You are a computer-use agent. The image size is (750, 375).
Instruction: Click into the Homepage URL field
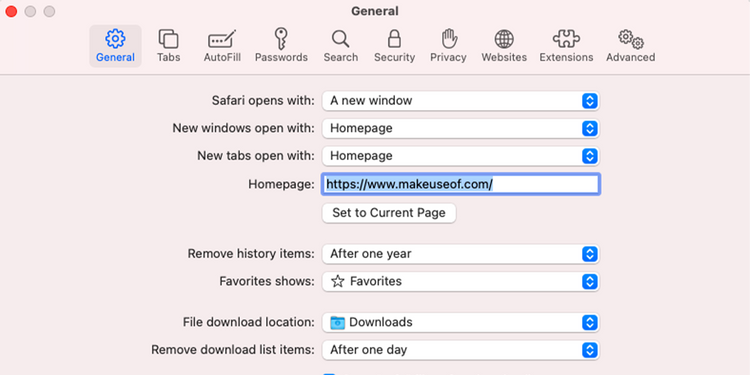(461, 184)
